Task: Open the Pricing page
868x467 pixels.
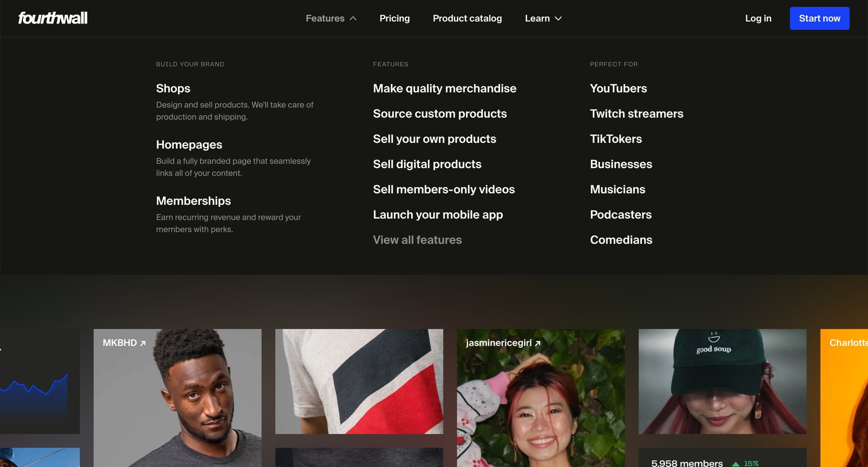Action: click(394, 18)
